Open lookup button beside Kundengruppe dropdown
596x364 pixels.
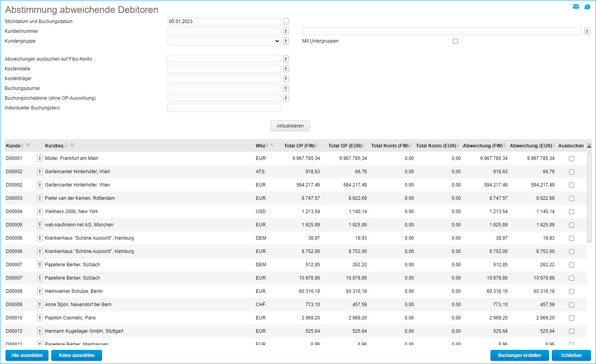[x=286, y=41]
